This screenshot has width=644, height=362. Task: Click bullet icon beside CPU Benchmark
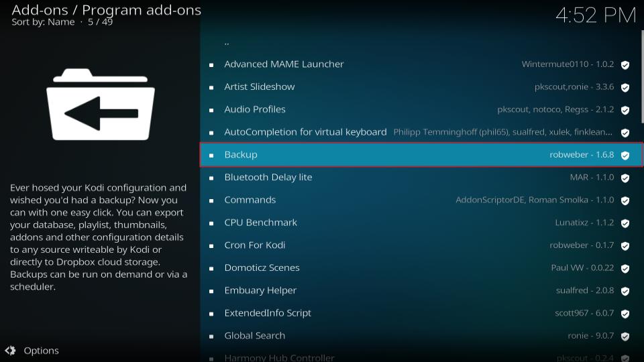[211, 223]
